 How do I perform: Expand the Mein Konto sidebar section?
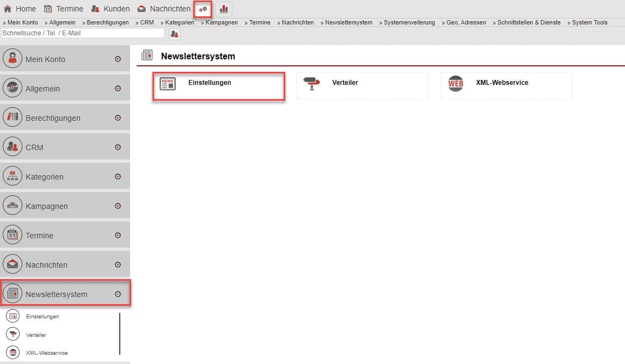(x=118, y=59)
